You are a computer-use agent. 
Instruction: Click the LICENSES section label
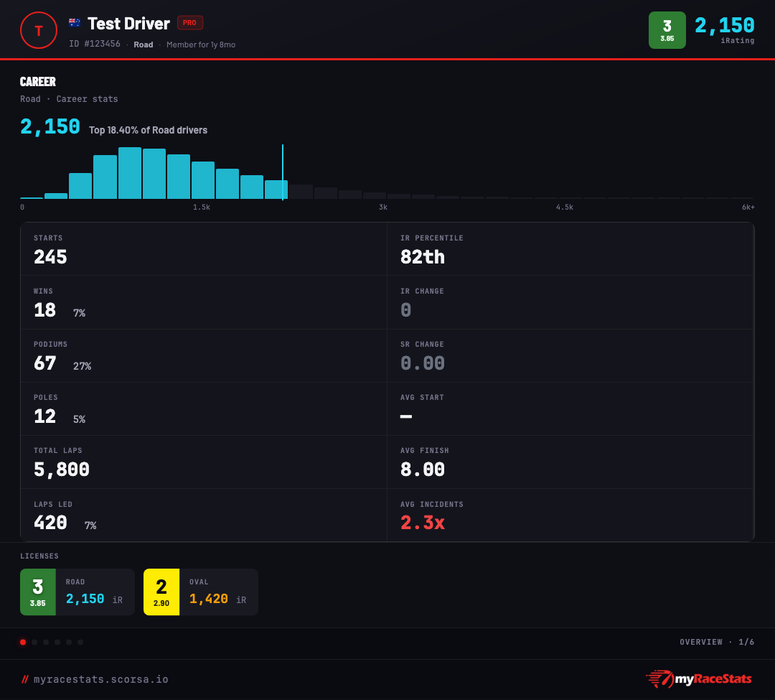pos(39,556)
